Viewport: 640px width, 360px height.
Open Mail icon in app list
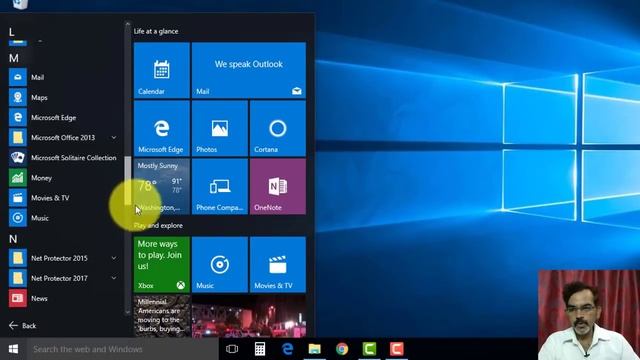pyautogui.click(x=18, y=77)
